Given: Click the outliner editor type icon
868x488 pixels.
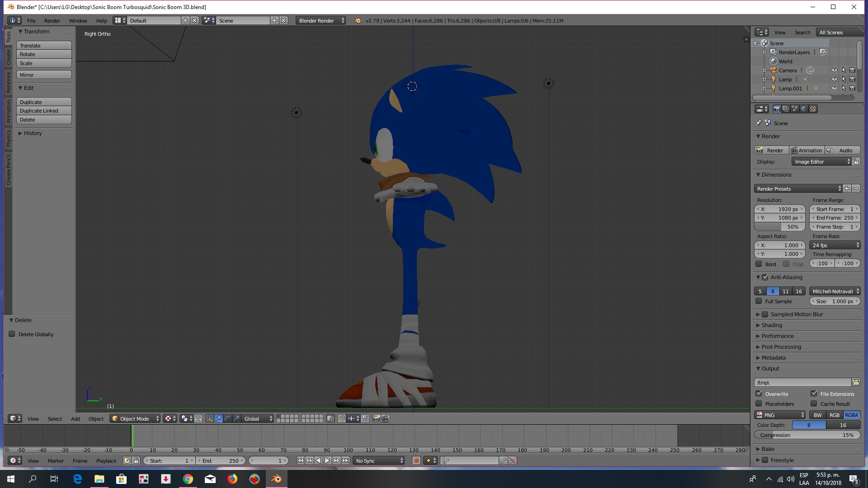Looking at the screenshot, I should pos(762,32).
